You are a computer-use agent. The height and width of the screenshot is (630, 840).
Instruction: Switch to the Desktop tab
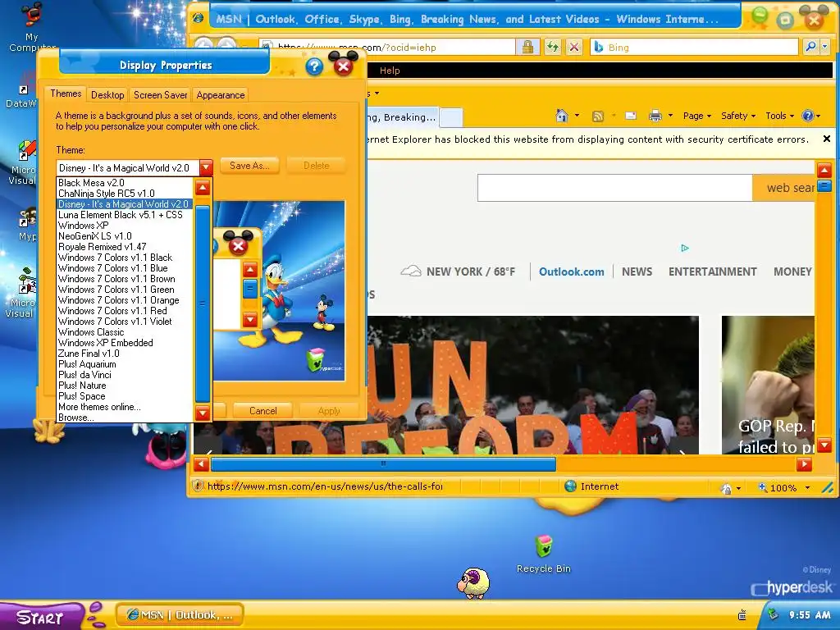tap(107, 95)
